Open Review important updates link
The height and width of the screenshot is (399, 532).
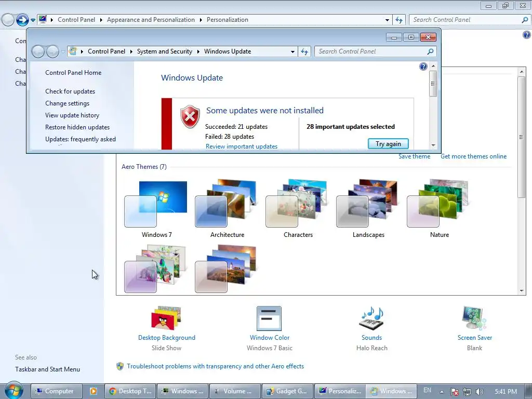[242, 146]
